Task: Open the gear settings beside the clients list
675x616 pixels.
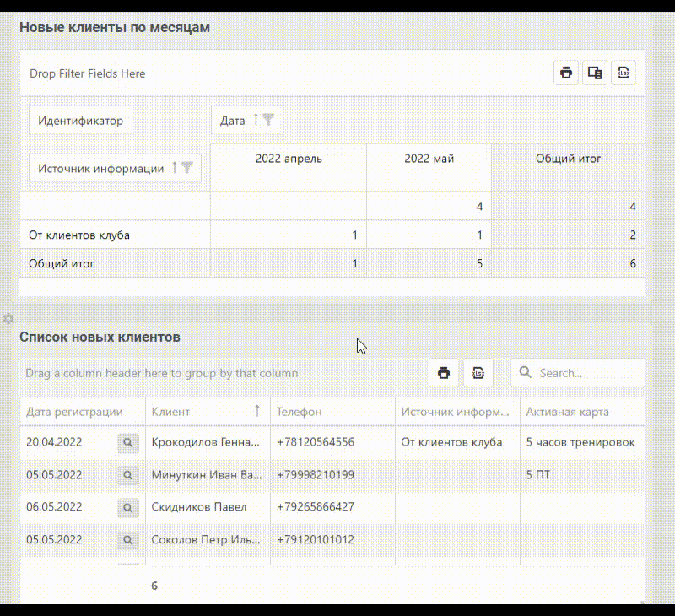Action: point(8,318)
